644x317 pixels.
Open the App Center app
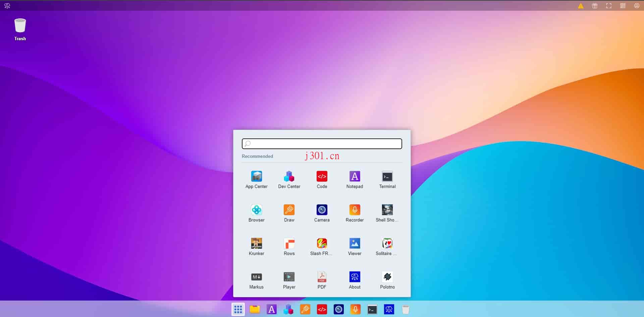[256, 180]
